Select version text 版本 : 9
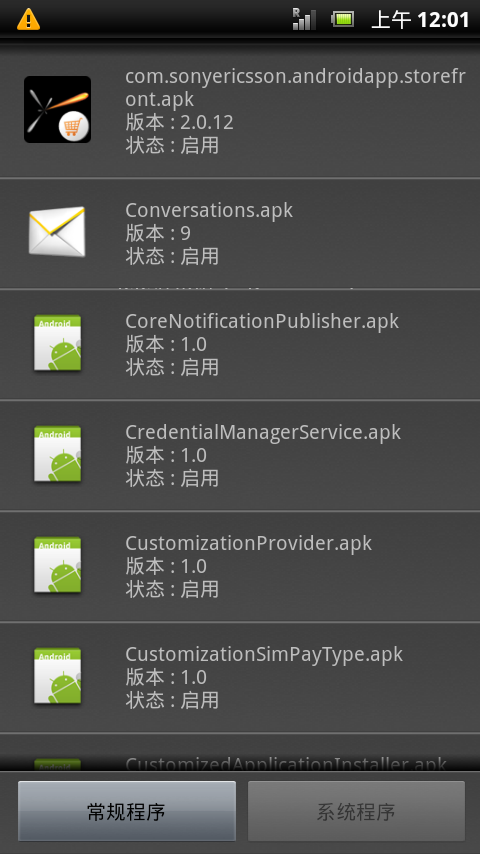The width and height of the screenshot is (480, 854). point(158,233)
